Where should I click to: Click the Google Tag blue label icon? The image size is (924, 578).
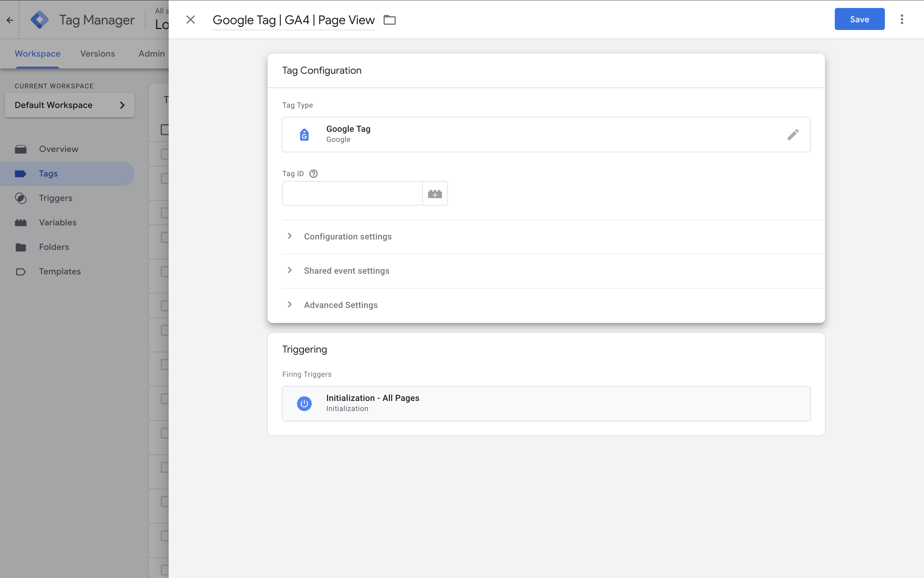pos(304,135)
